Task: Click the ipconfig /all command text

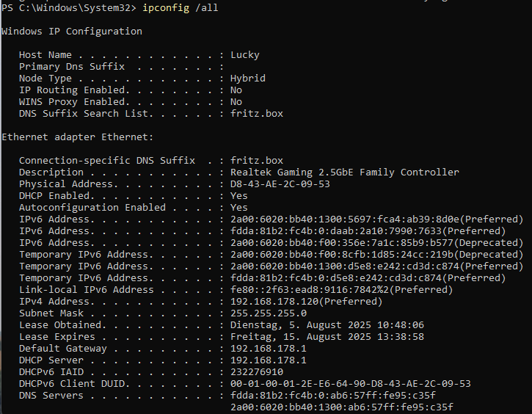Action: tap(181, 8)
